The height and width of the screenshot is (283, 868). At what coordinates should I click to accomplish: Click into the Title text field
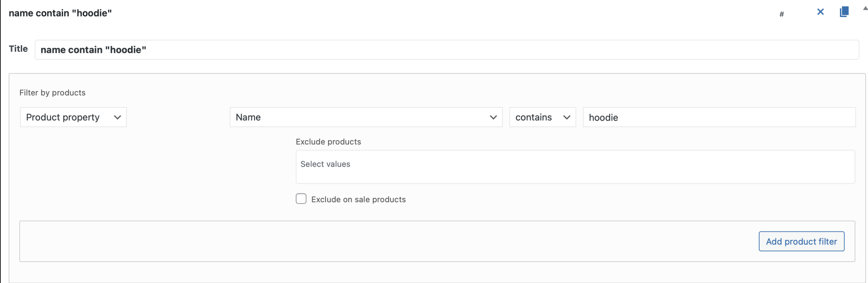(446, 50)
